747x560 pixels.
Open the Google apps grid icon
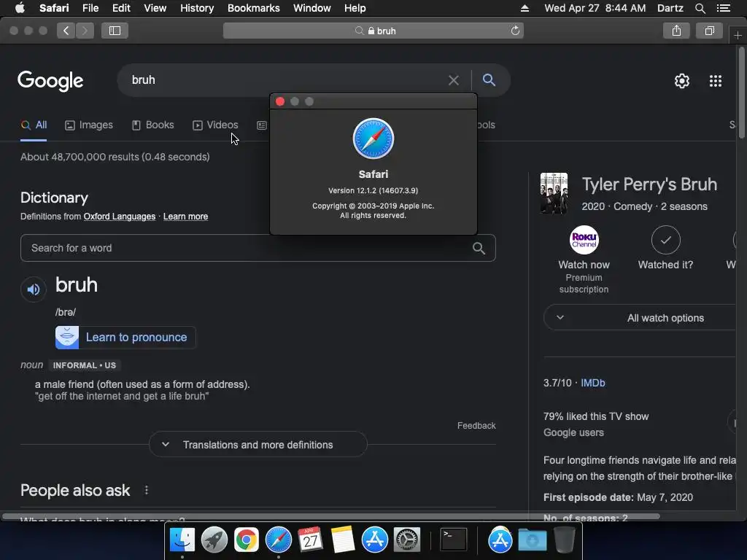716,81
